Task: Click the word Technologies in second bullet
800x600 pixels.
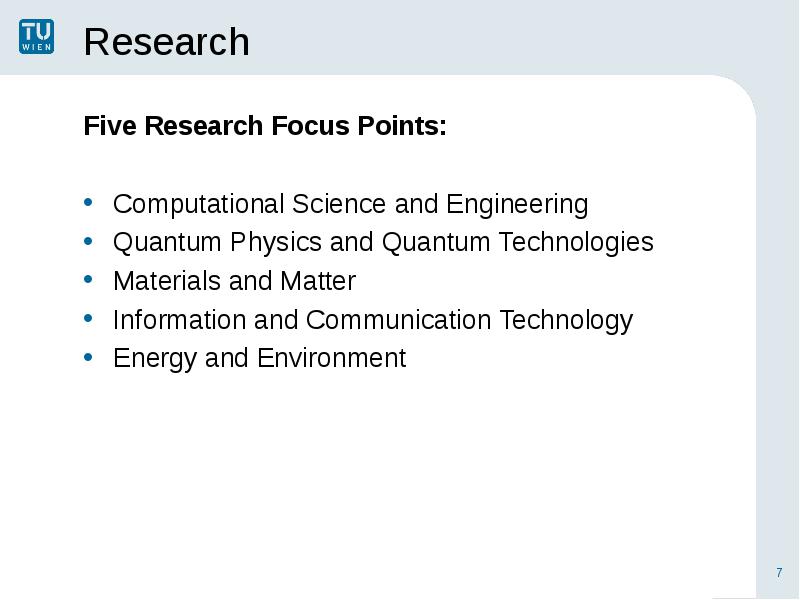Action: tap(576, 242)
